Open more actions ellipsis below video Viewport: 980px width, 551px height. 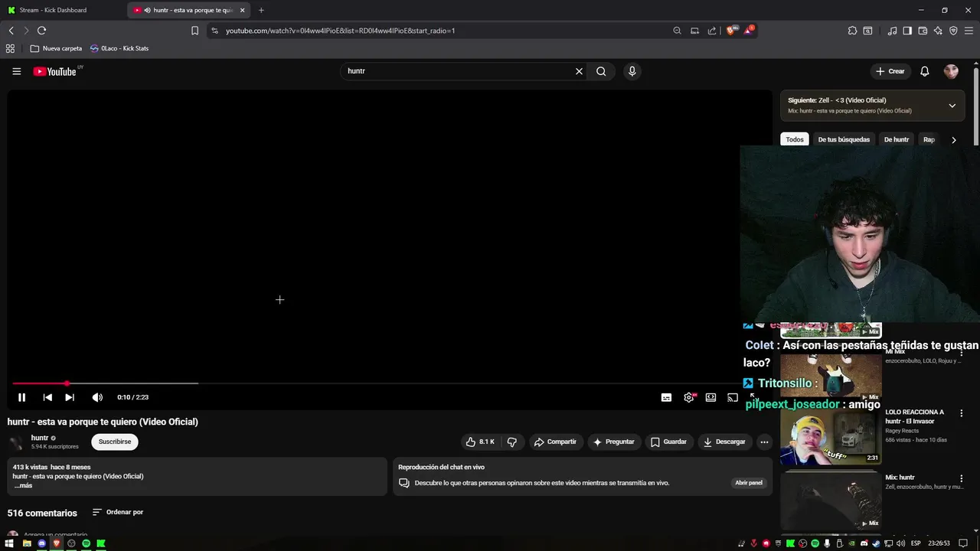pos(764,442)
